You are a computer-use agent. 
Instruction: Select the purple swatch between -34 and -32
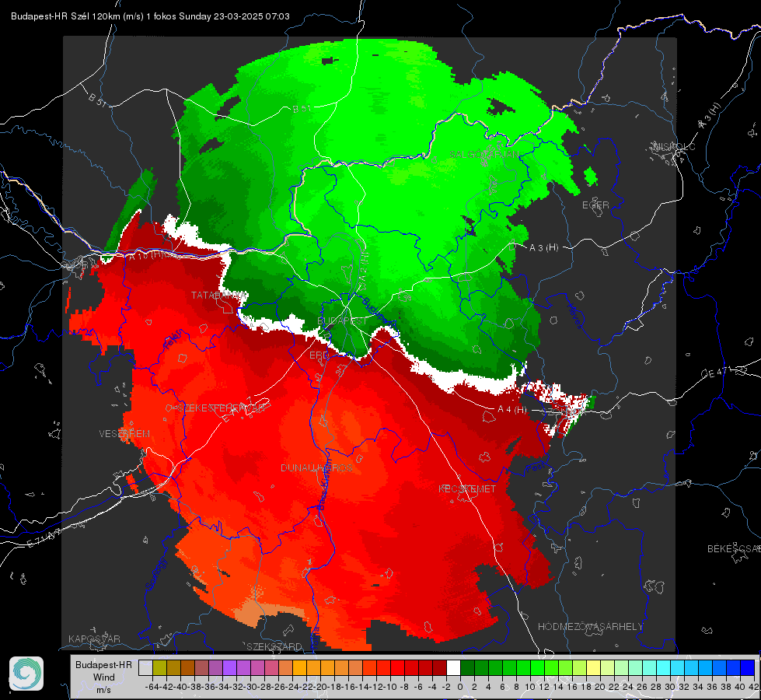coord(229,668)
